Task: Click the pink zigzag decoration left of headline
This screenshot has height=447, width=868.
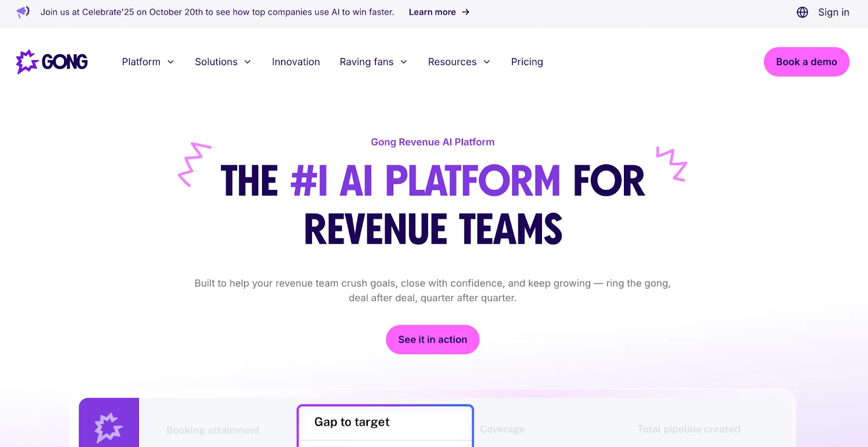Action: 194,165
